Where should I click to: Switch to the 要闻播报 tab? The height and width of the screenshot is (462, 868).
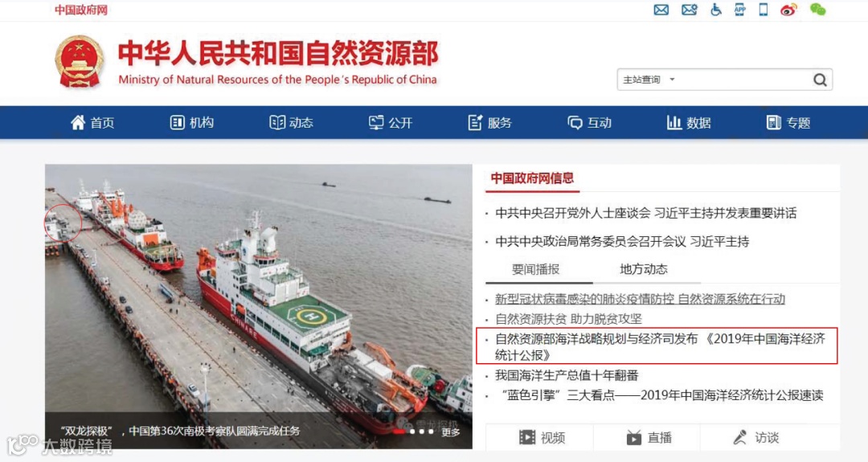(535, 269)
